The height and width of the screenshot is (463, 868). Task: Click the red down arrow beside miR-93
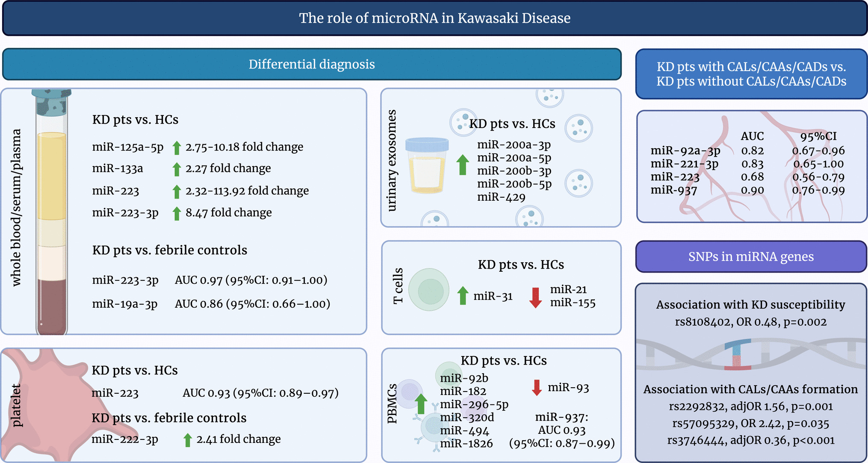[537, 388]
